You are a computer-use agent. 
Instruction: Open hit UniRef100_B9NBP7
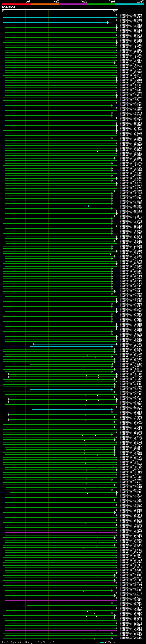click(x=131, y=17)
